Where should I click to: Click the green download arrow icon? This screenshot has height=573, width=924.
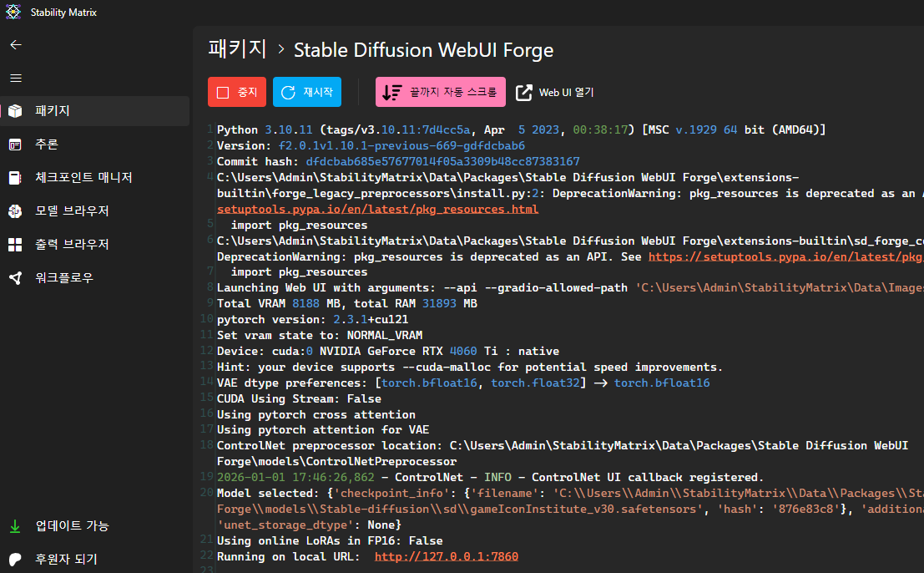pyautogui.click(x=15, y=526)
